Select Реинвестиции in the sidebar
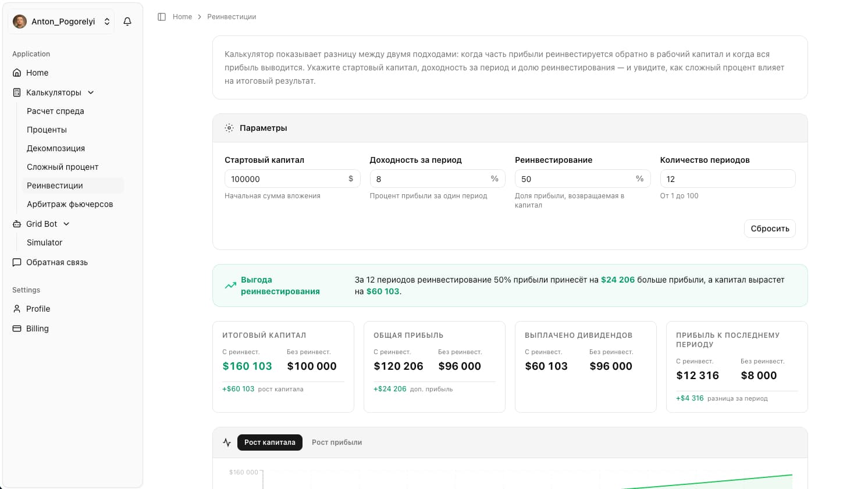This screenshot has height=489, width=868. point(73,185)
